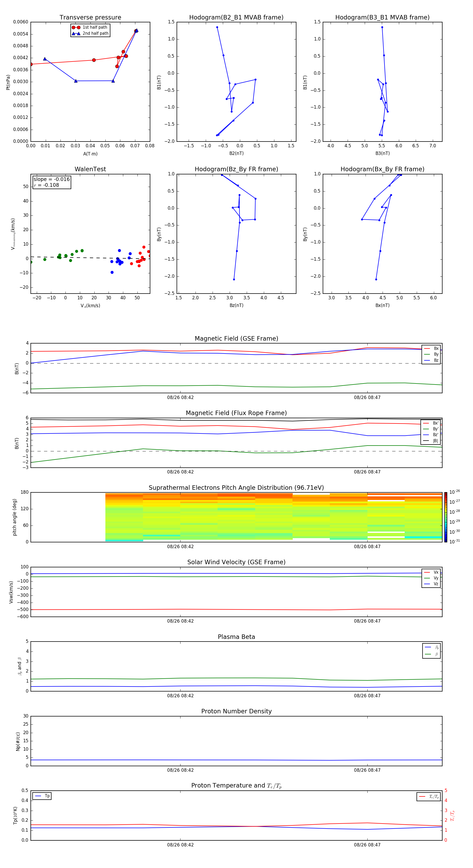473x868 pixels.
Task: Click the 'Hodogram(B2_B1 MVAB frame)' title
Action: (236, 18)
